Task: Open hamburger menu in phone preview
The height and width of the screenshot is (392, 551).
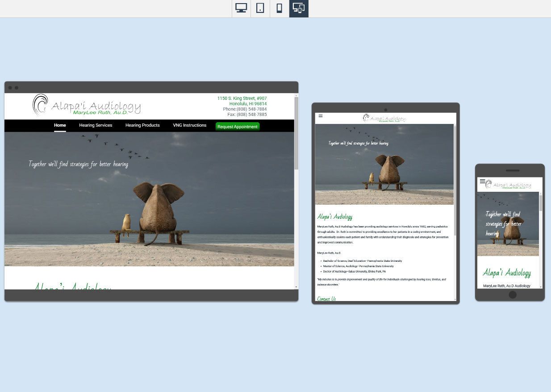Action: (x=482, y=182)
